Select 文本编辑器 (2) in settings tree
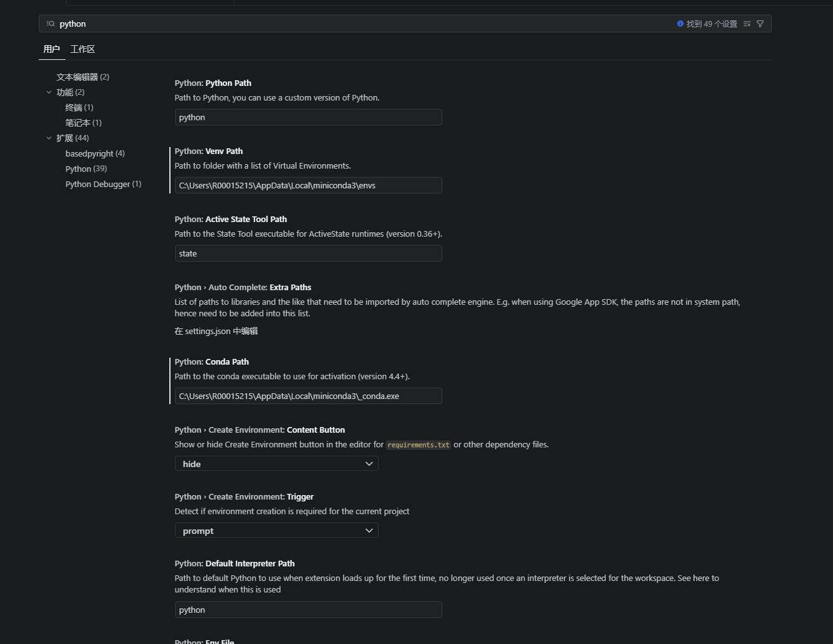The height and width of the screenshot is (644, 833). [x=83, y=77]
